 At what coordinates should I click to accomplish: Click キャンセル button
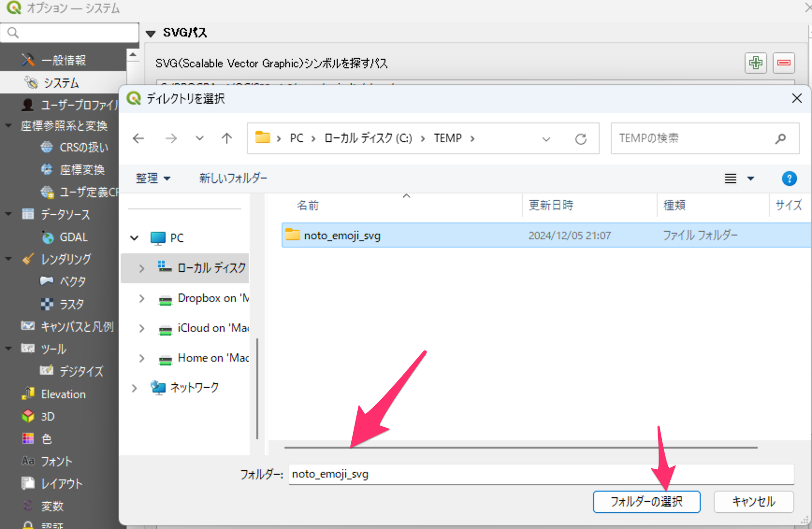[x=754, y=501]
